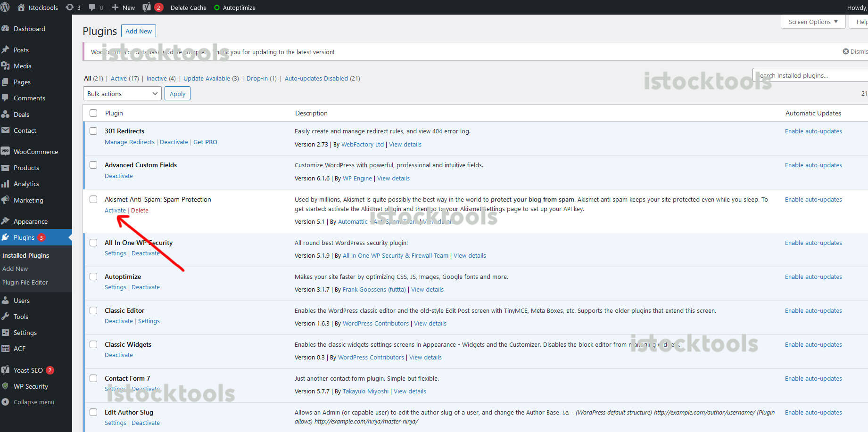Open the Media icon in the sidebar
The height and width of the screenshot is (432, 868).
tap(5, 66)
